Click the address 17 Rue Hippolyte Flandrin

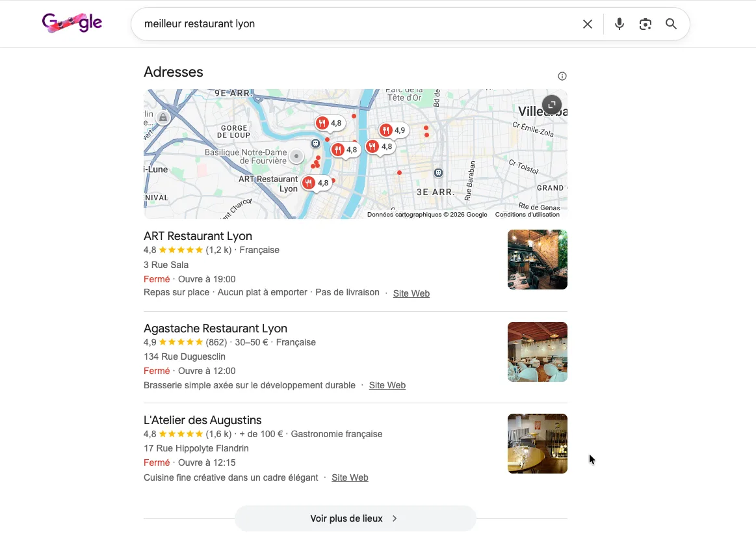196,448
